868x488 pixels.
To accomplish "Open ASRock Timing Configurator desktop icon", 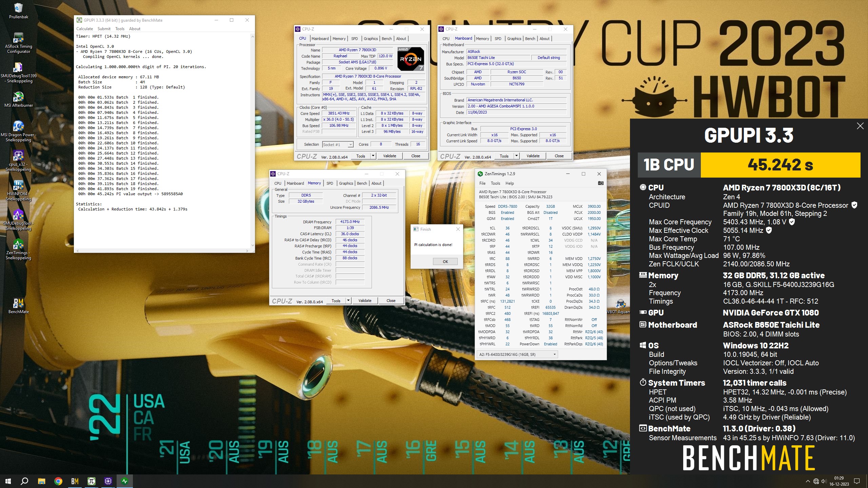I will [x=18, y=43].
